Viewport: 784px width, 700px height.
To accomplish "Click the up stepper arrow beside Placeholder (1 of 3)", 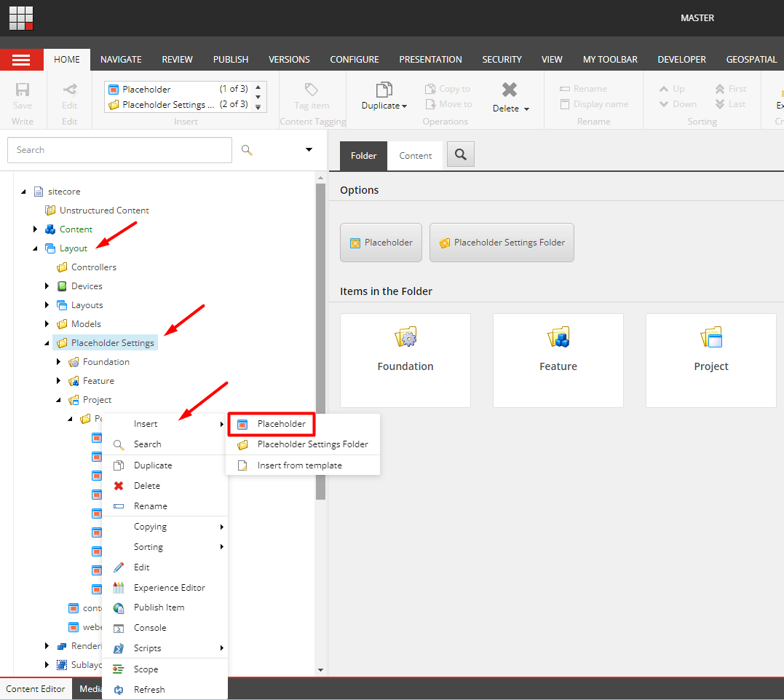I will pos(258,86).
